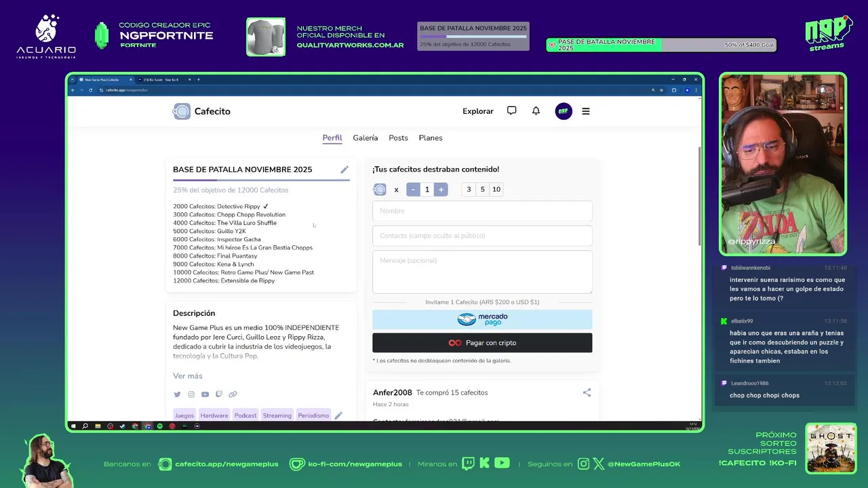Open the Windows taskbar search icon
The width and height of the screenshot is (868, 488).
tap(85, 426)
